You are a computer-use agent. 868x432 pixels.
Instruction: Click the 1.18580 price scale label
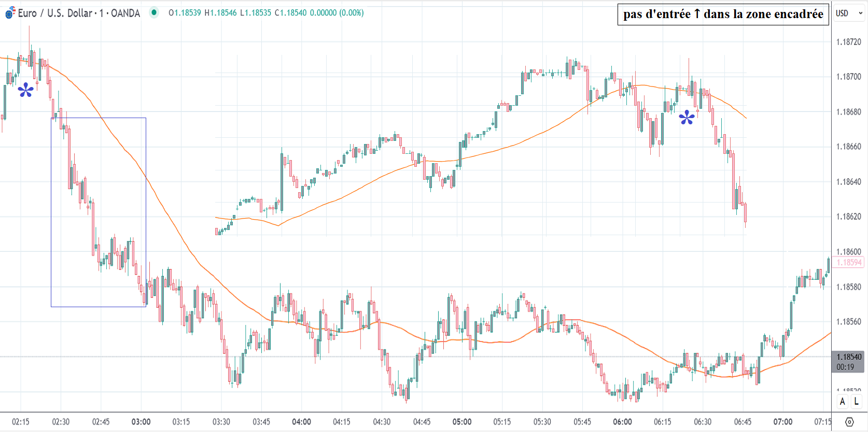click(x=848, y=287)
